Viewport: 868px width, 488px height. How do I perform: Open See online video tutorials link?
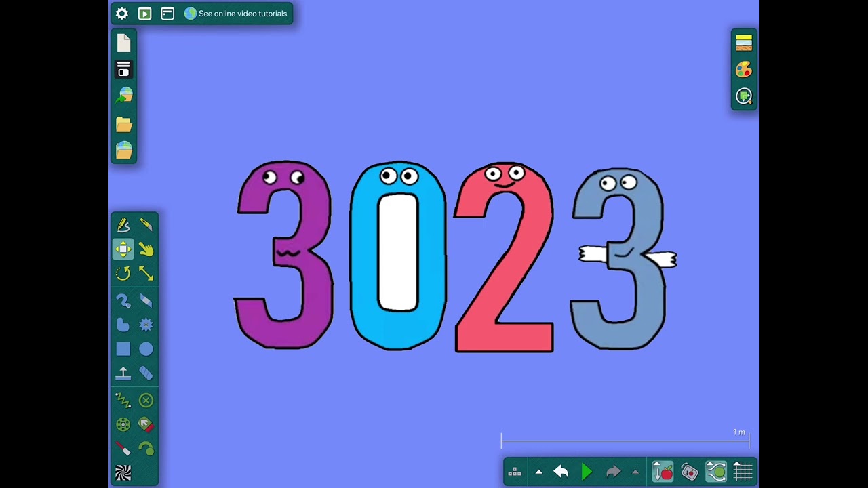pyautogui.click(x=236, y=14)
